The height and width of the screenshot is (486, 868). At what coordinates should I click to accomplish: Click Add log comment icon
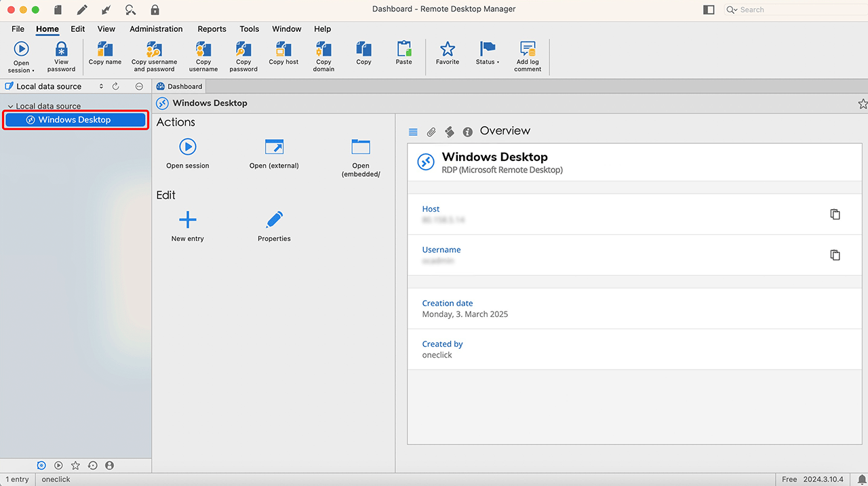528,50
